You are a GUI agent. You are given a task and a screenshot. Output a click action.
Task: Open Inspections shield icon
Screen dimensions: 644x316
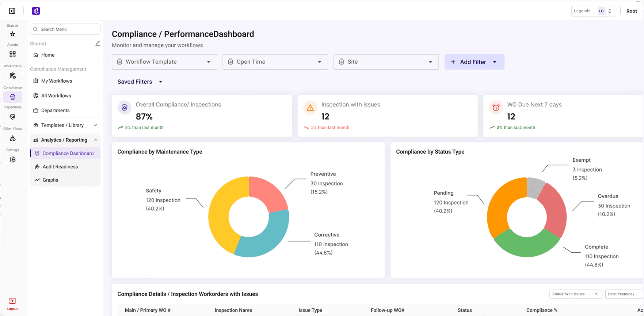pyautogui.click(x=12, y=117)
